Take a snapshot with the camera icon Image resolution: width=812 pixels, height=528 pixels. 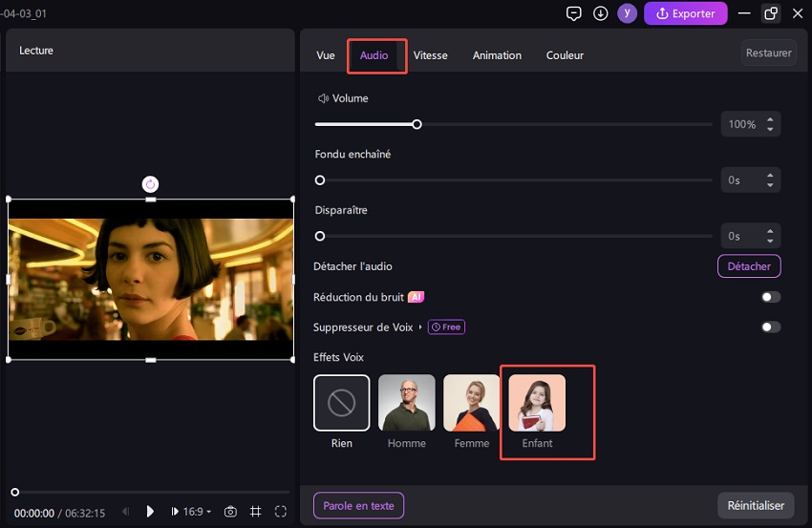click(230, 512)
